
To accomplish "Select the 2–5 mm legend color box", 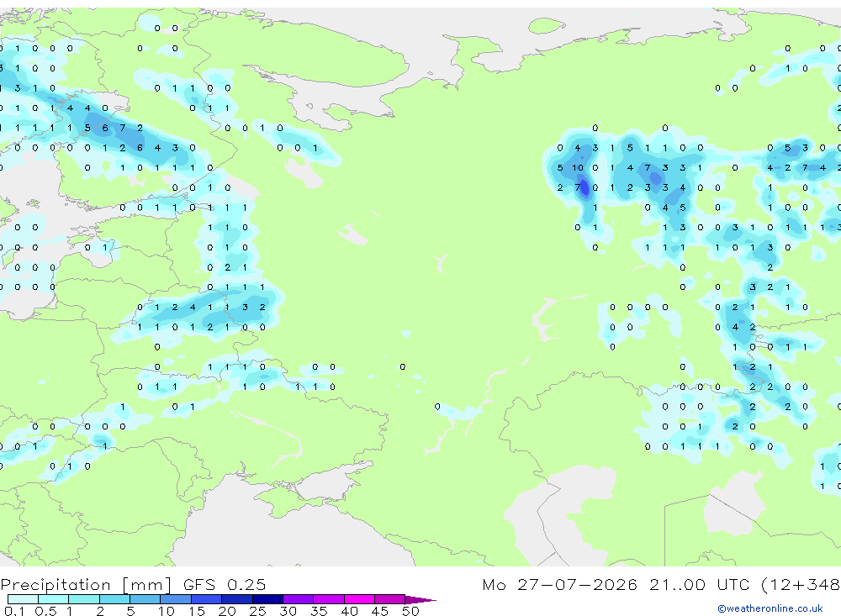I will pyautogui.click(x=114, y=599).
